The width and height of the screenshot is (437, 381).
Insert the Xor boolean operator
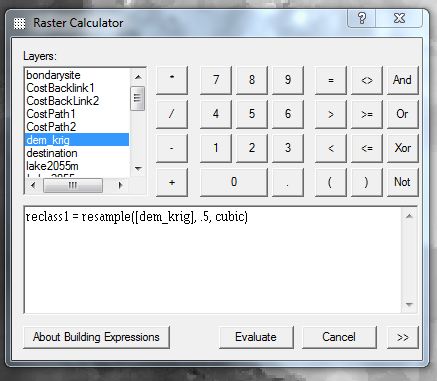[402, 148]
